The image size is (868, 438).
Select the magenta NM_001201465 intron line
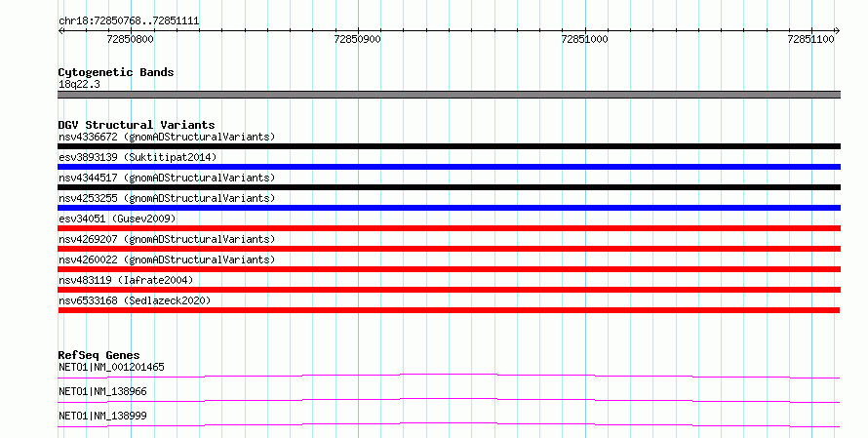coord(449,377)
